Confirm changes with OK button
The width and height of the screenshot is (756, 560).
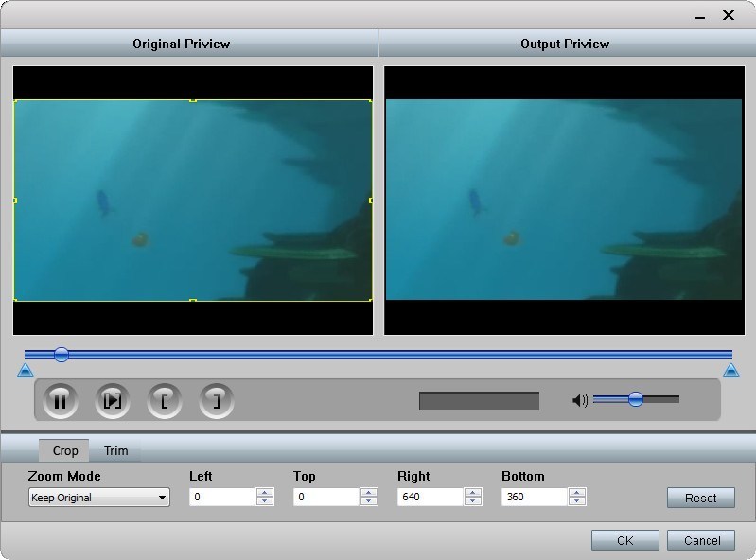[x=625, y=540]
